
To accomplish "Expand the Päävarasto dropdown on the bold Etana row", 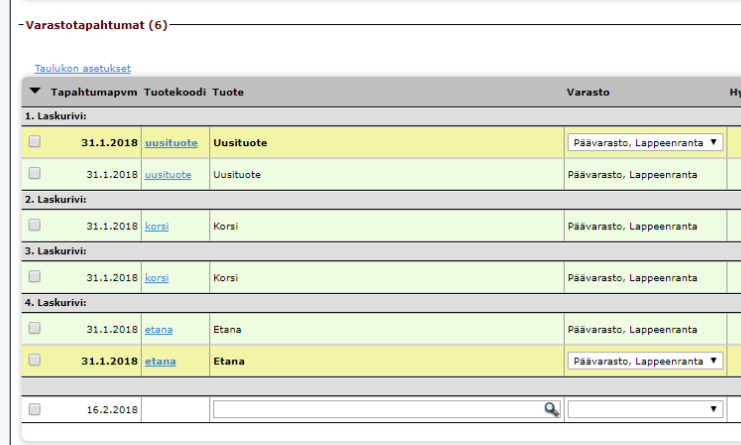I will pos(645,361).
